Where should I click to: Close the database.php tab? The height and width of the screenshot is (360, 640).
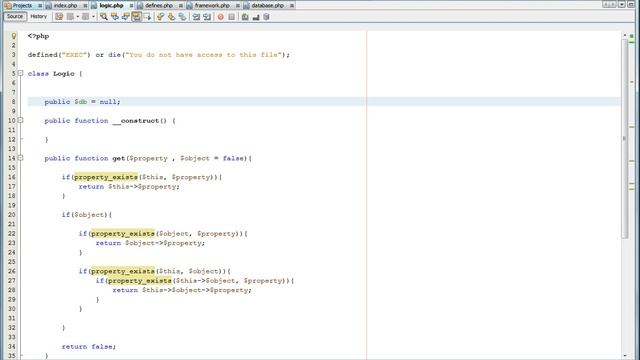(292, 6)
